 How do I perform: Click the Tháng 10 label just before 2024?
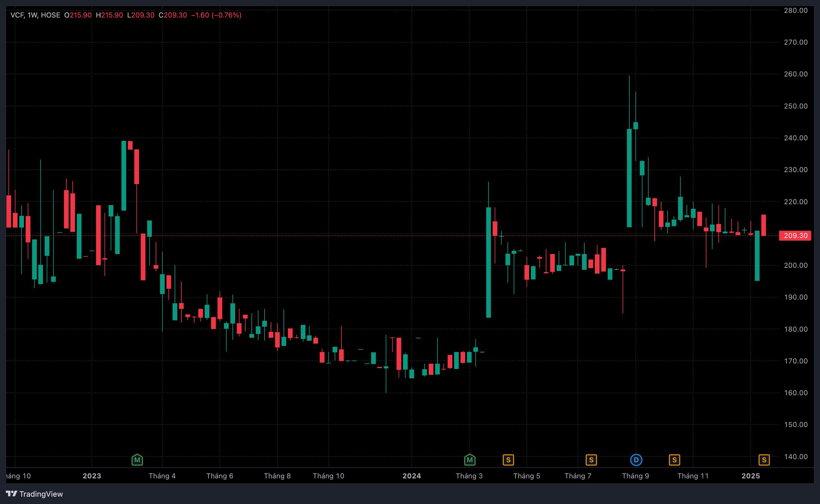pyautogui.click(x=328, y=476)
